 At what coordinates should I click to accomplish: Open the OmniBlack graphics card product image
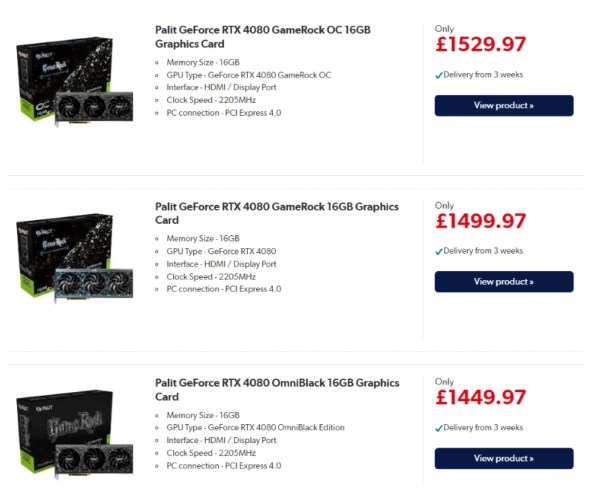[x=74, y=432]
